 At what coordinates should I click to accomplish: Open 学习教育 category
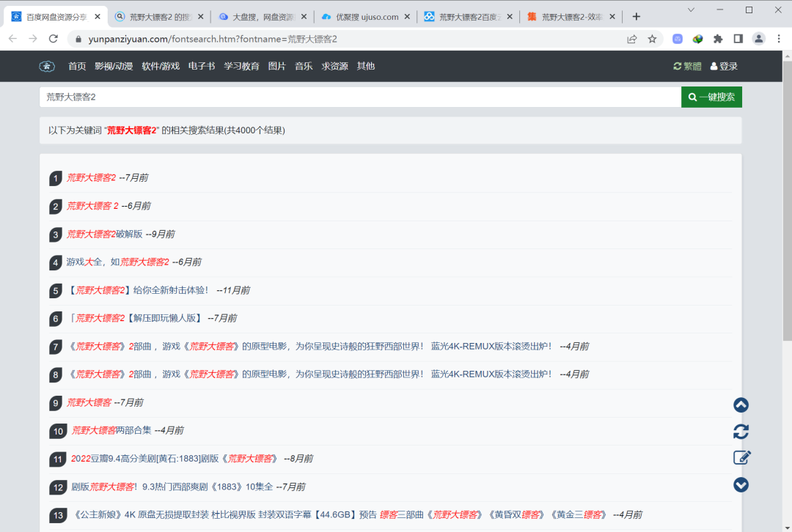tap(241, 66)
